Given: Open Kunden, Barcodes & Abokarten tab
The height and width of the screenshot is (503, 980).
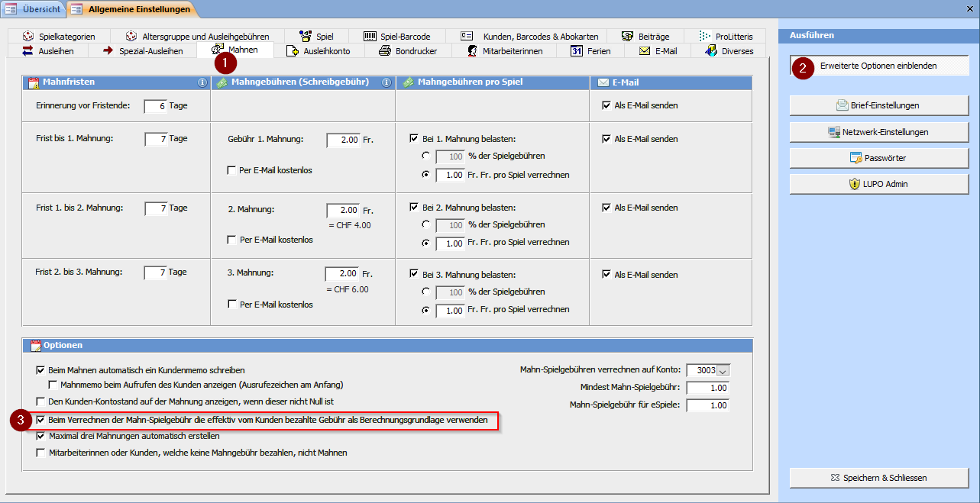Looking at the screenshot, I should point(529,36).
